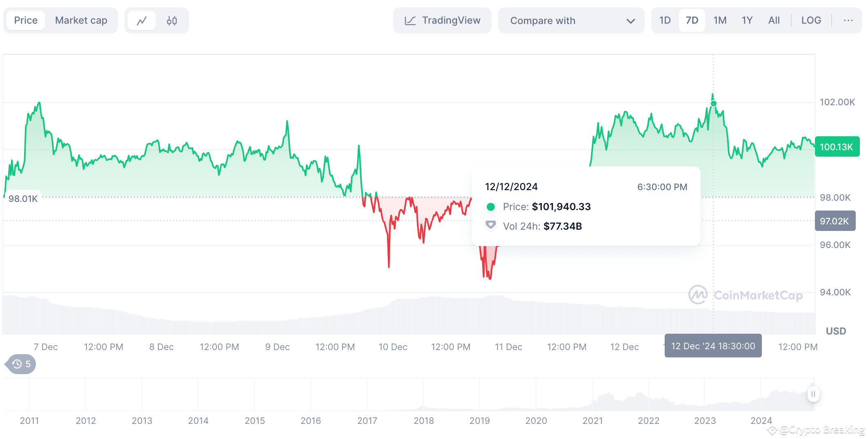The image size is (868, 439).
Task: Click the 100.13K current price label
Action: coord(837,147)
